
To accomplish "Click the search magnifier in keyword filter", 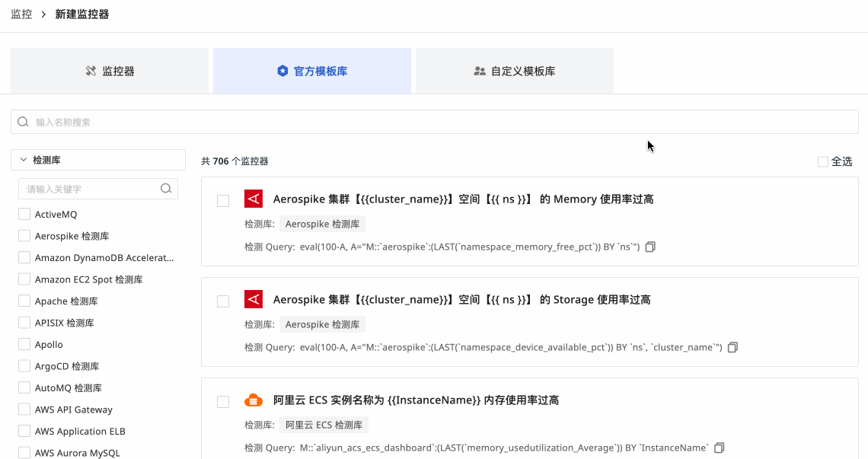I will pyautogui.click(x=166, y=189).
